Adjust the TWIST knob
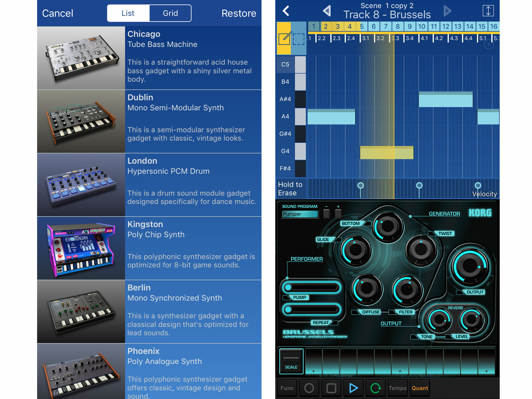Viewport: 532px width, 399px height. click(x=421, y=249)
